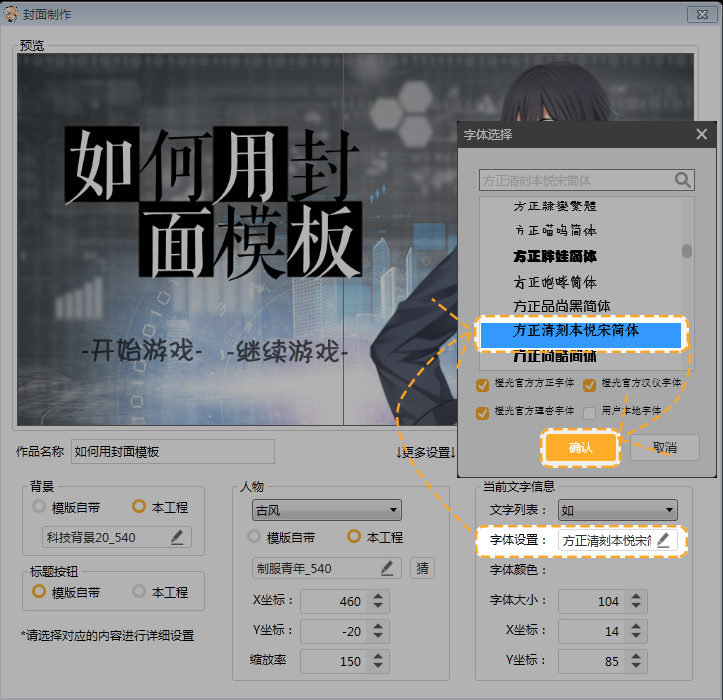723x700 pixels.
Task: Click edit pencil in 字体设置 field
Action: click(664, 540)
